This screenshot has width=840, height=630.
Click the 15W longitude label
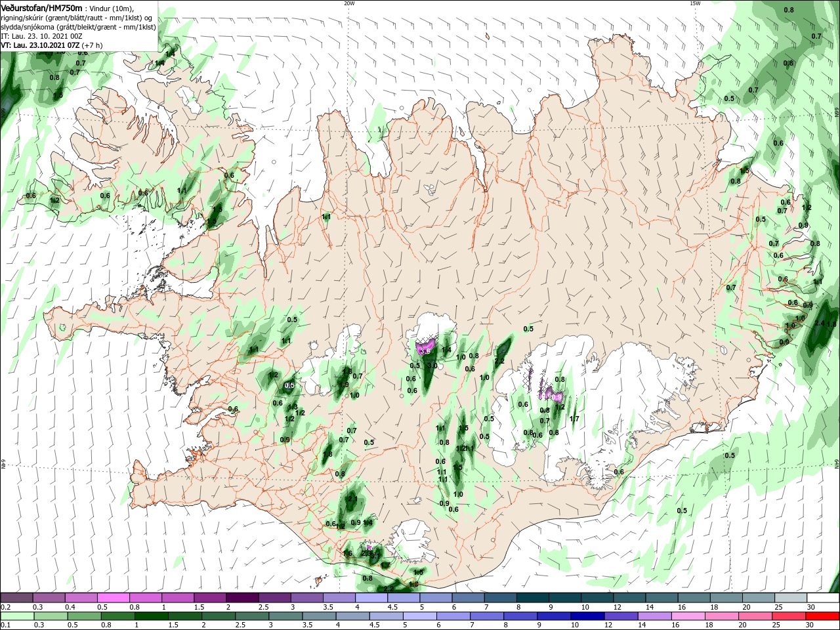click(695, 3)
